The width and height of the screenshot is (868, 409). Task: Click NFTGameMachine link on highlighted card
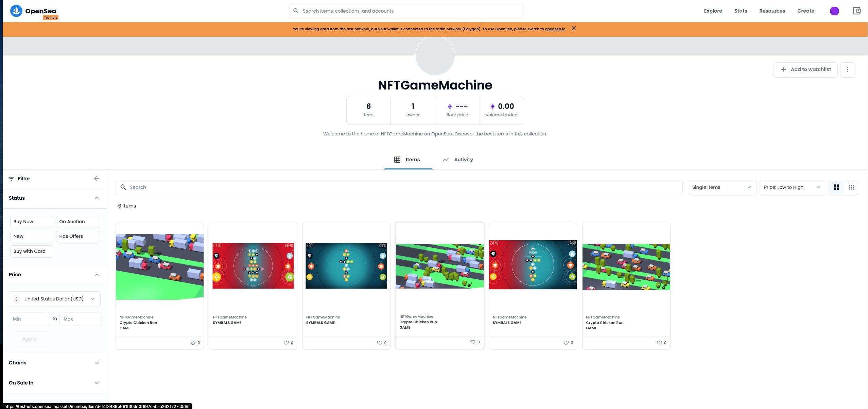point(416,316)
